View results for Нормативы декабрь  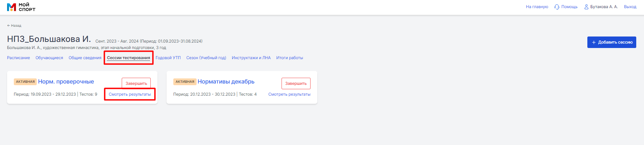pyautogui.click(x=289, y=94)
